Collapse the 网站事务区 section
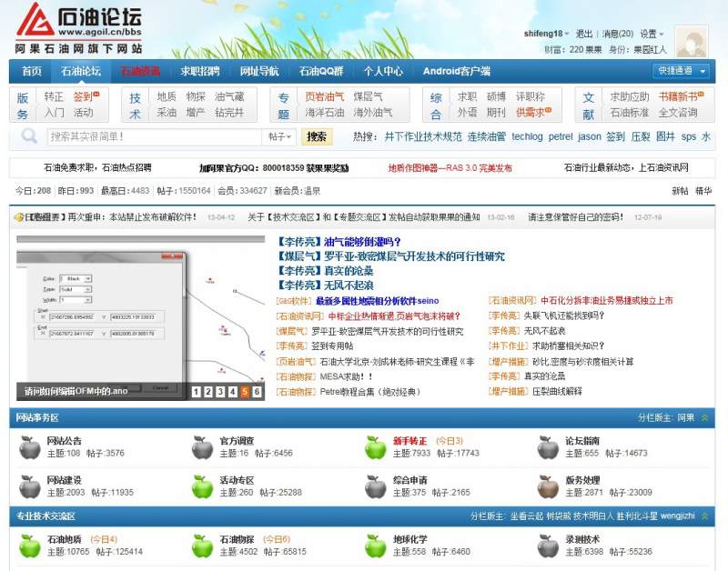Screen dimensions: 728x571 click(704, 418)
